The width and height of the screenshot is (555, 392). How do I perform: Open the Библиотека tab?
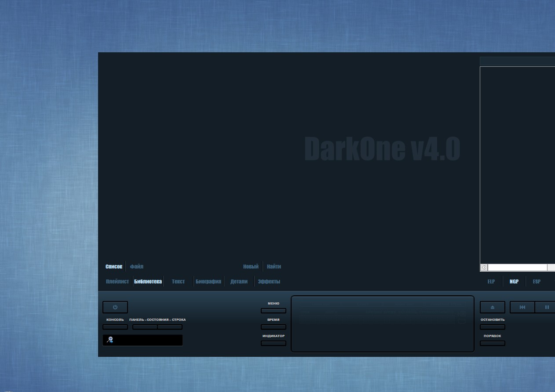tap(148, 281)
